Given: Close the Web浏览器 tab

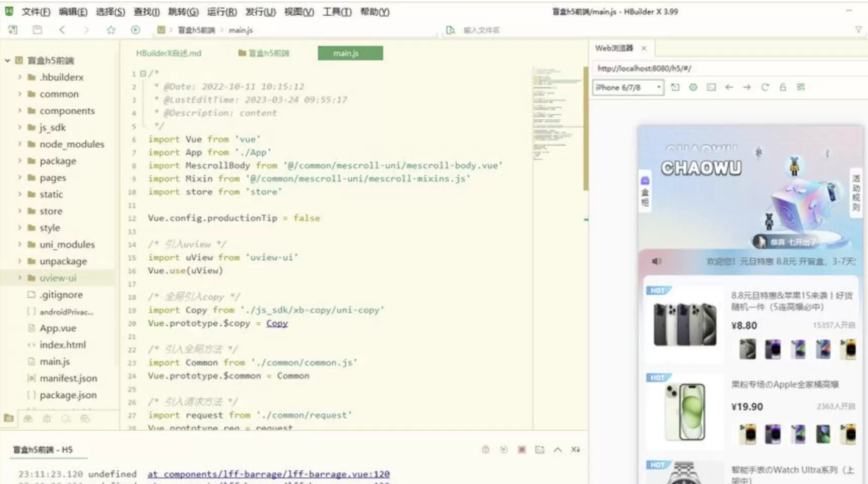Looking at the screenshot, I should coord(644,48).
